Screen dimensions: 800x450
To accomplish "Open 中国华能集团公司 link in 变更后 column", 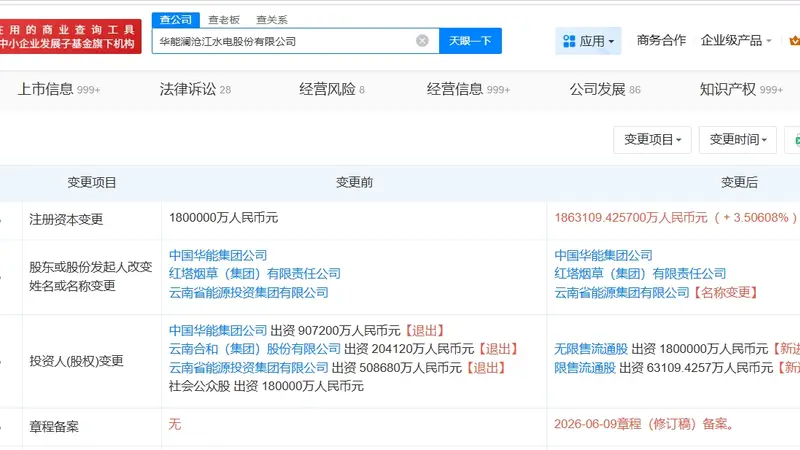I will point(604,255).
